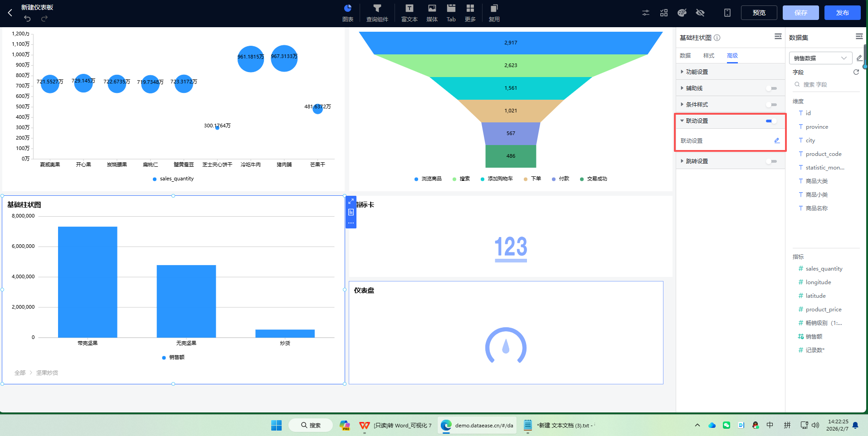Click the 发布 publish button
This screenshot has height=436, width=868.
click(843, 13)
